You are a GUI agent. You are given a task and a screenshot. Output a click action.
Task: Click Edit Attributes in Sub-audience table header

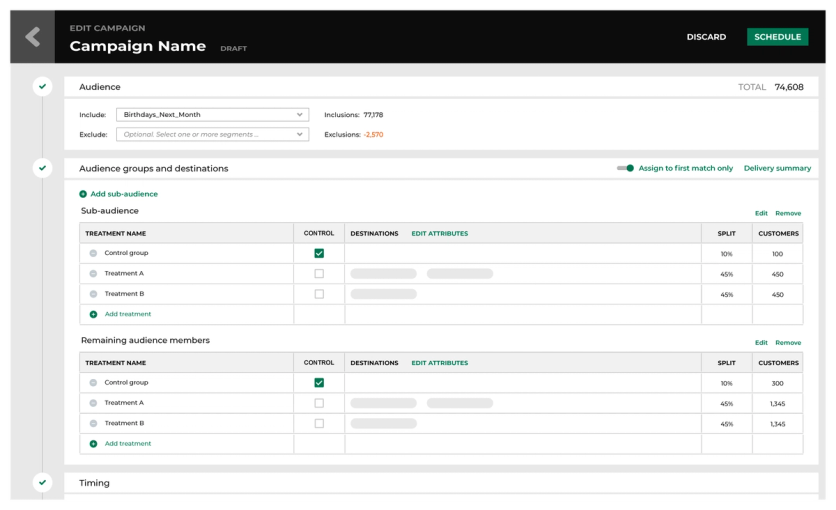click(439, 233)
